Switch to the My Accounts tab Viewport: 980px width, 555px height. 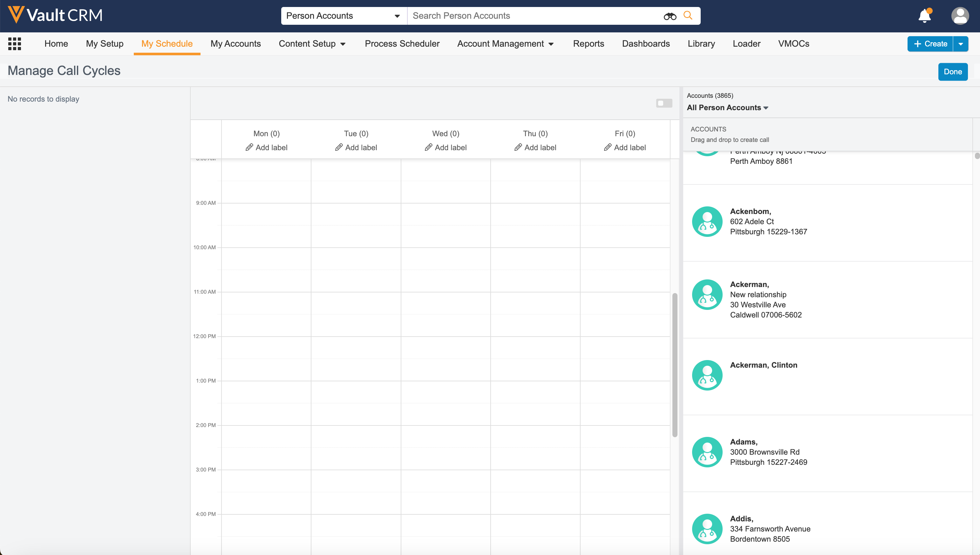click(235, 44)
